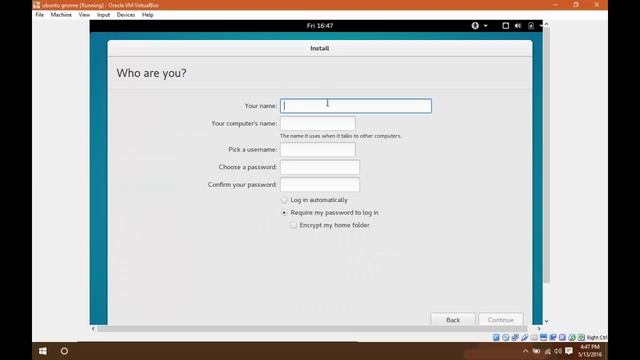Screen dimensions: 640x360
Task: Click the Windows battery tray icon
Action: [x=536, y=351]
